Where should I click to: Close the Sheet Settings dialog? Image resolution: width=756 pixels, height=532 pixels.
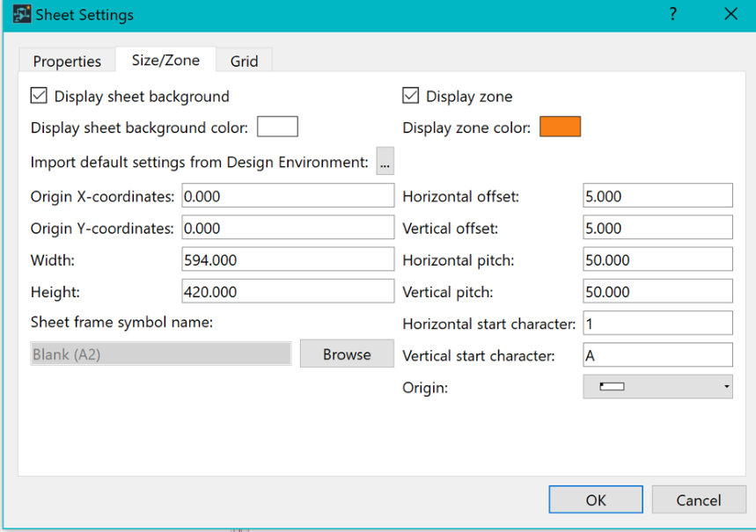(x=731, y=14)
